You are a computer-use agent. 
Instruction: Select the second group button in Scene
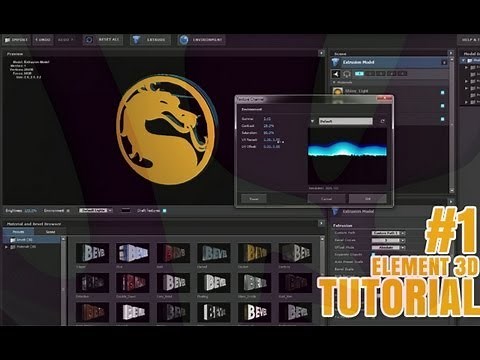click(370, 73)
